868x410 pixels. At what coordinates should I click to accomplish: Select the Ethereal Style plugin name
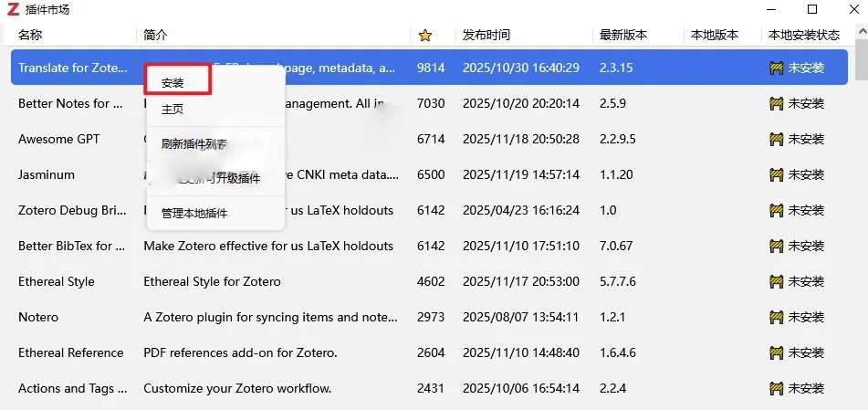tap(56, 281)
